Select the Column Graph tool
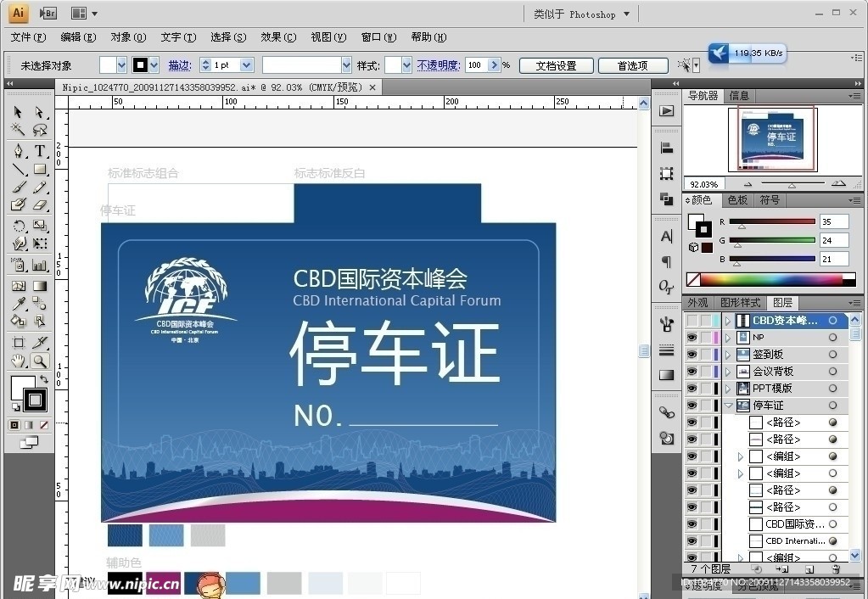Image resolution: width=868 pixels, height=599 pixels. (x=39, y=266)
